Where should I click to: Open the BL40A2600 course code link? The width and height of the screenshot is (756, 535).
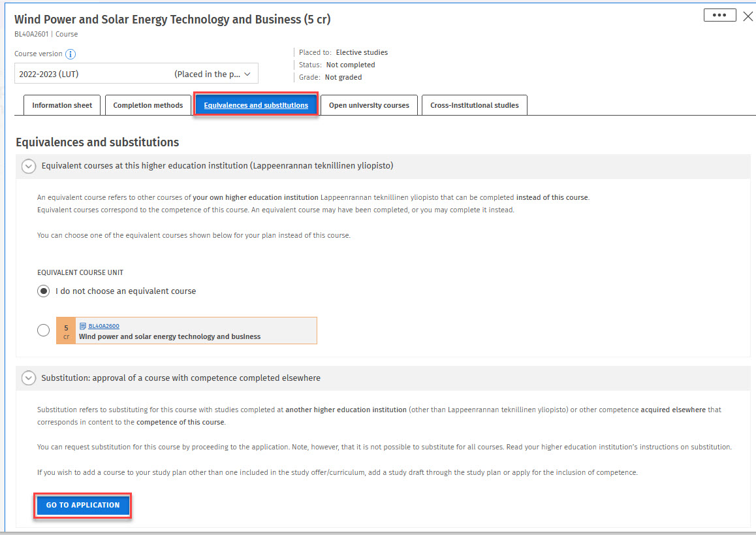(104, 326)
